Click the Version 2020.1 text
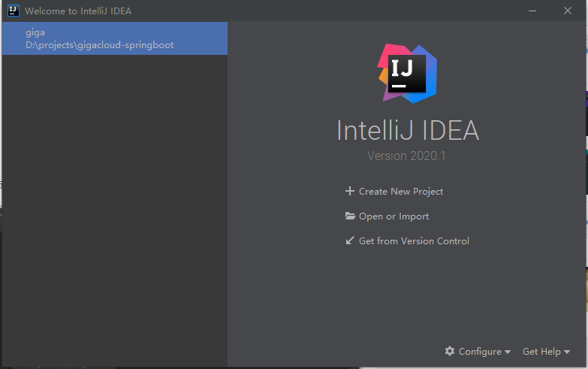Image resolution: width=588 pixels, height=369 pixels. click(406, 156)
